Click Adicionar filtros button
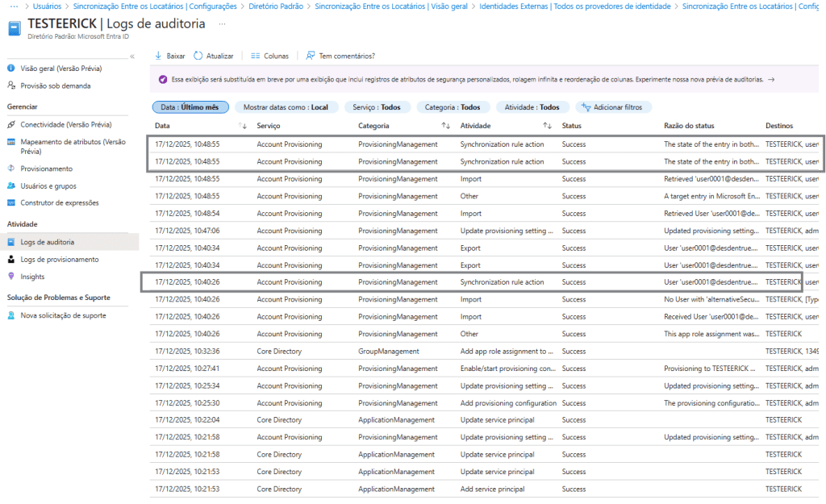 pyautogui.click(x=611, y=107)
